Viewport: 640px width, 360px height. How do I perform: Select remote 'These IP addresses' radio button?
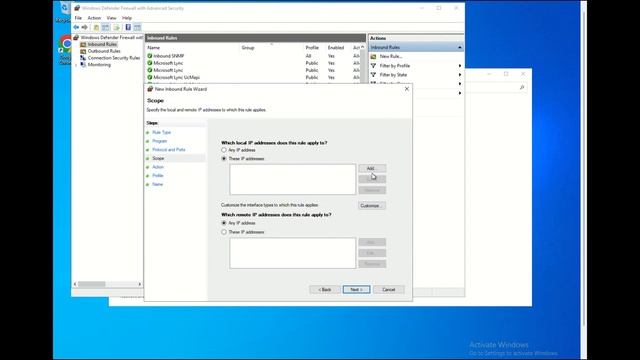[224, 232]
